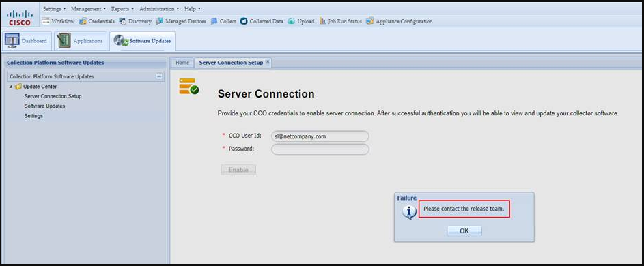This screenshot has width=644, height=266.
Task: Click the Cisco logo
Action: pyautogui.click(x=20, y=18)
